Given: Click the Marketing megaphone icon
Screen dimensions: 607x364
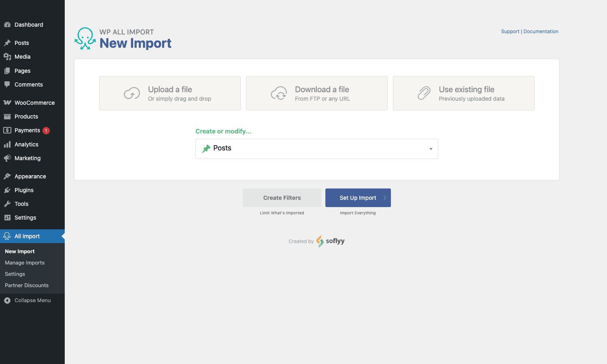Looking at the screenshot, I should tap(7, 158).
